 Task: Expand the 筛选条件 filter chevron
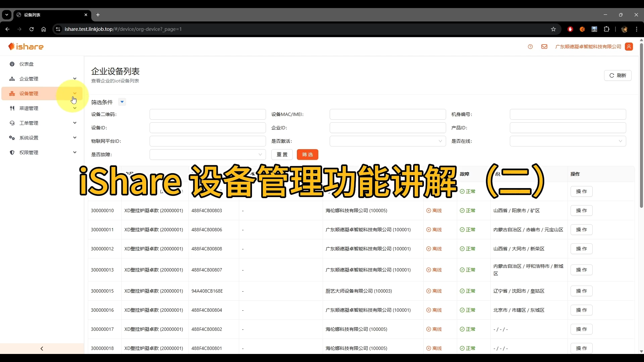click(x=122, y=102)
